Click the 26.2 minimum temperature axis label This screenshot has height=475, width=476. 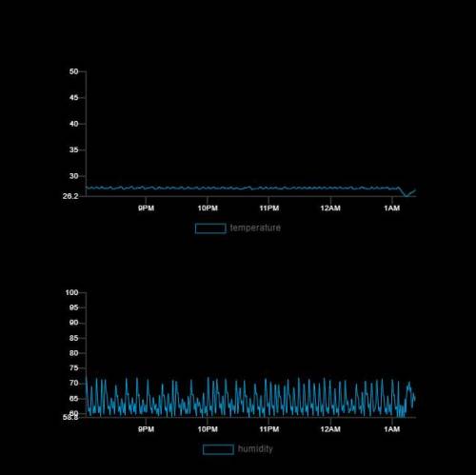point(70,196)
